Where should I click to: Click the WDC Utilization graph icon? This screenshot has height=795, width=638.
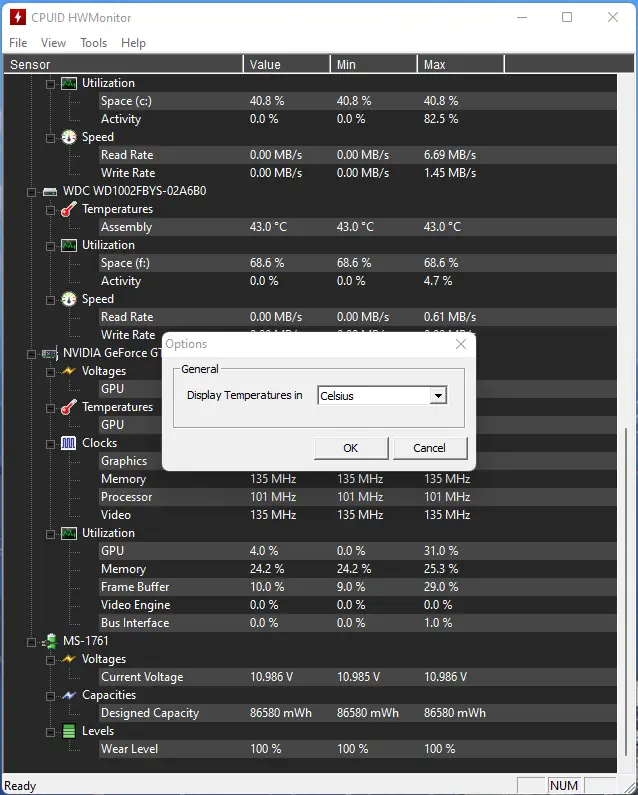[x=68, y=245]
